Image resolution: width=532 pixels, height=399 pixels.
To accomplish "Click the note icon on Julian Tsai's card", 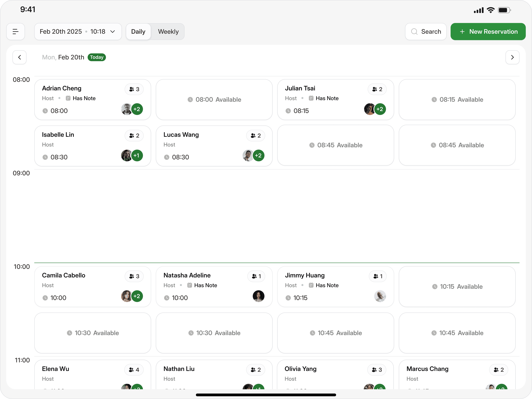I will [311, 98].
